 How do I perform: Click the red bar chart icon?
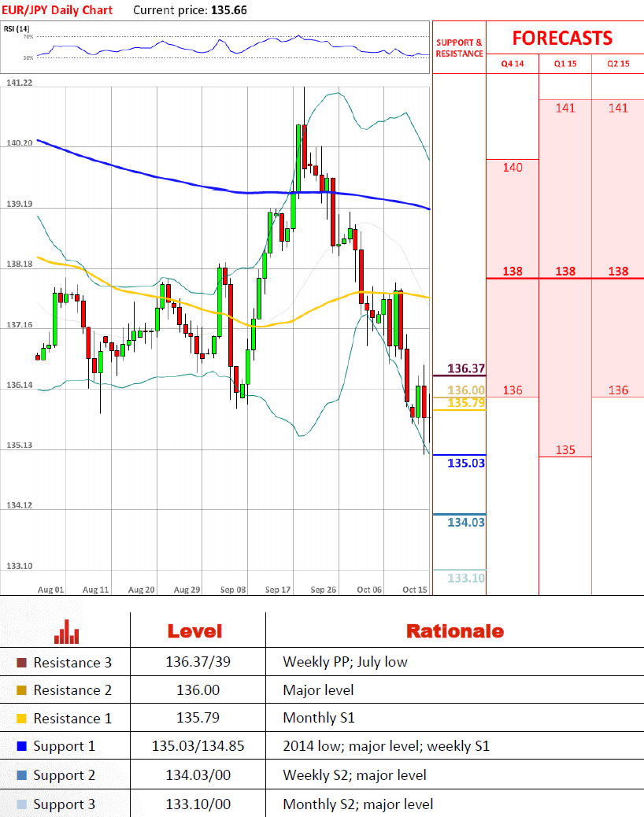66,631
